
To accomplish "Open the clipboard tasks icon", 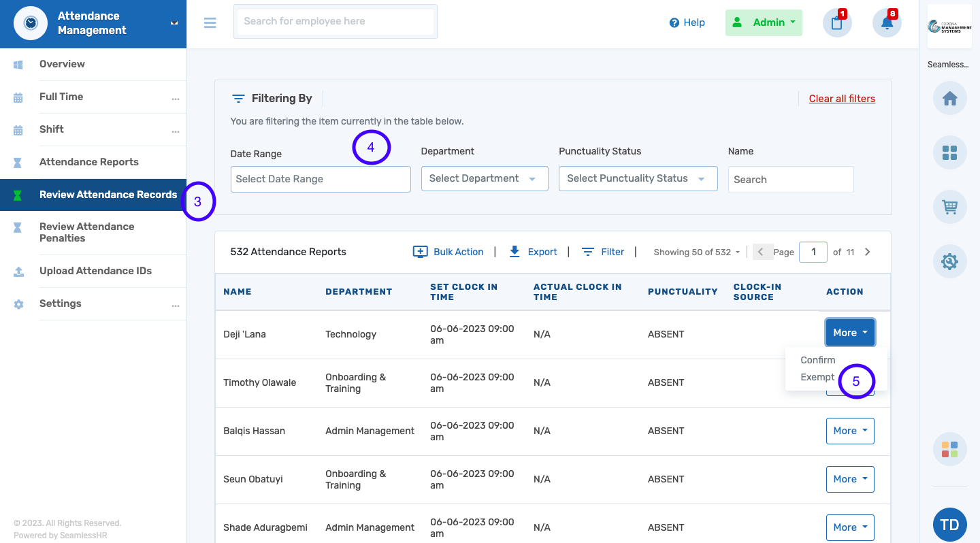I will (x=836, y=23).
